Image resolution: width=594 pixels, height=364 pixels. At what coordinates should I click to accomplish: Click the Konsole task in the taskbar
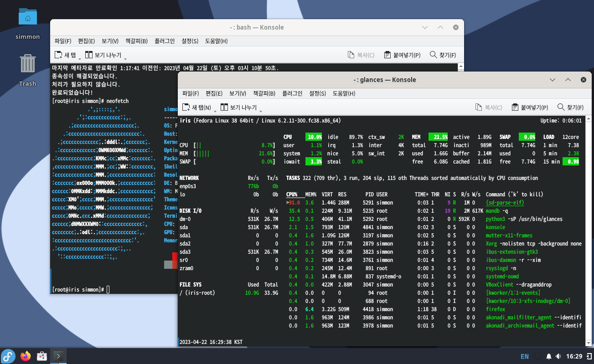coord(58,356)
